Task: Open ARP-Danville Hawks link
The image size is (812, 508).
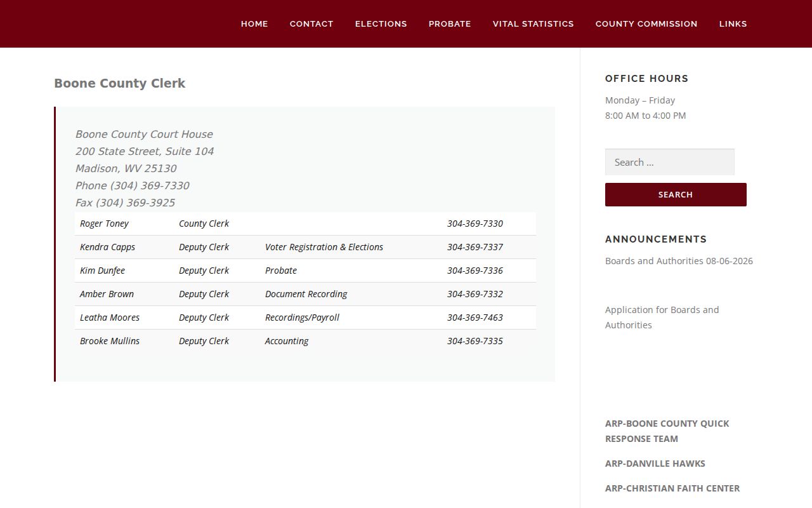Action: click(655, 464)
